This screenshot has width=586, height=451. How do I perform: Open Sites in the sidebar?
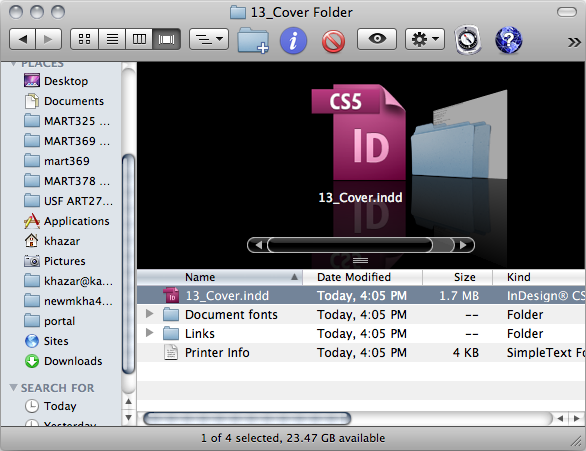tap(46, 341)
